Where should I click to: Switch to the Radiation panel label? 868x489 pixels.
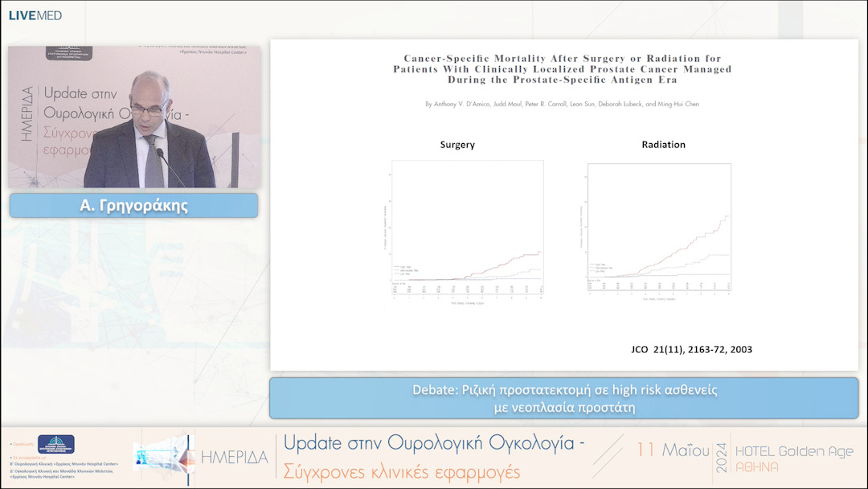(x=662, y=145)
